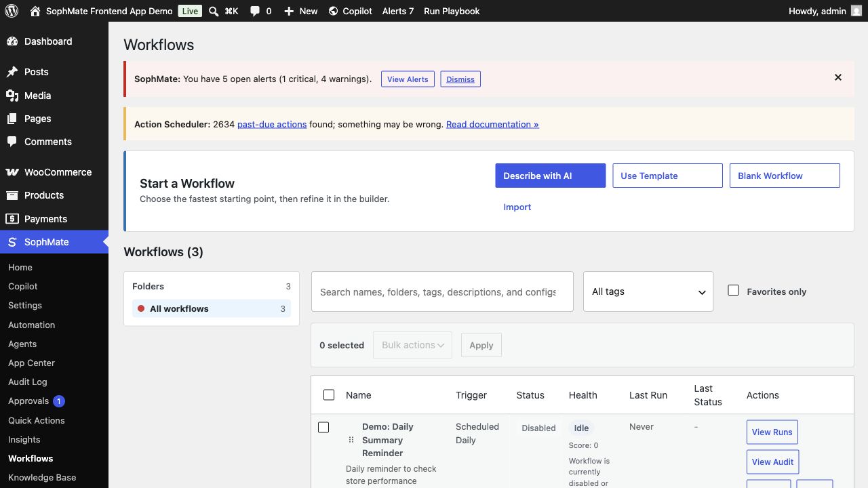Click the Disabled status label

tap(538, 428)
